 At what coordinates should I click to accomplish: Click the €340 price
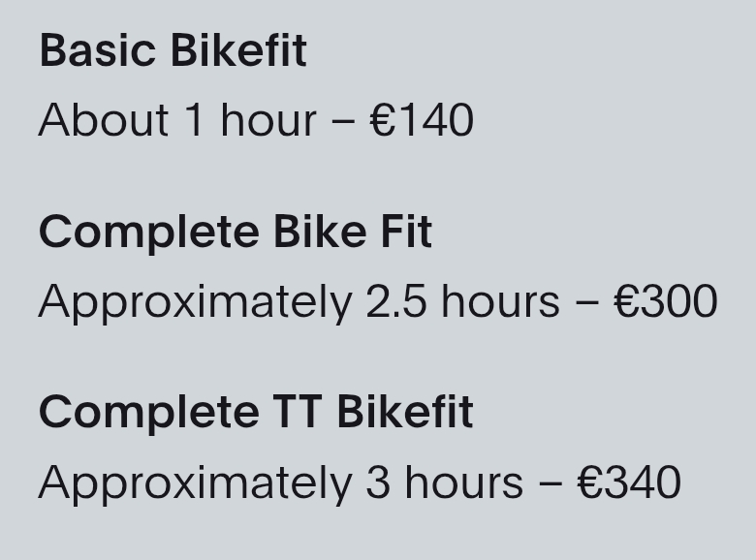(629, 482)
